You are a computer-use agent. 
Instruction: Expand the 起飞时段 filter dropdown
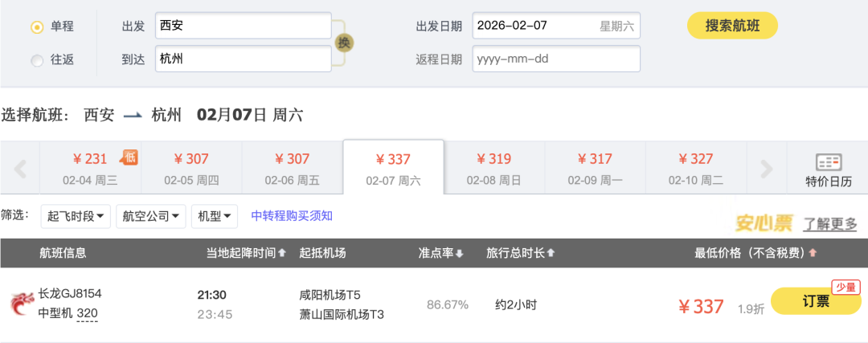click(76, 216)
